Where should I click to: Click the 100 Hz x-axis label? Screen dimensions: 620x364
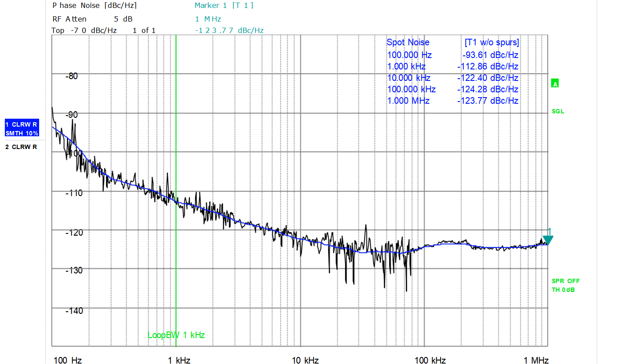pyautogui.click(x=68, y=360)
